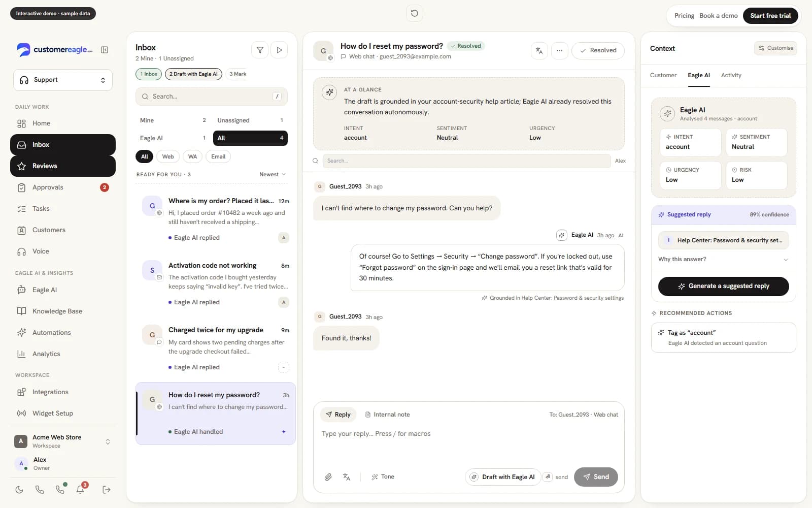The height and width of the screenshot is (508, 812).
Task: Toggle the '1 Inbox' filter pill
Action: click(x=149, y=74)
